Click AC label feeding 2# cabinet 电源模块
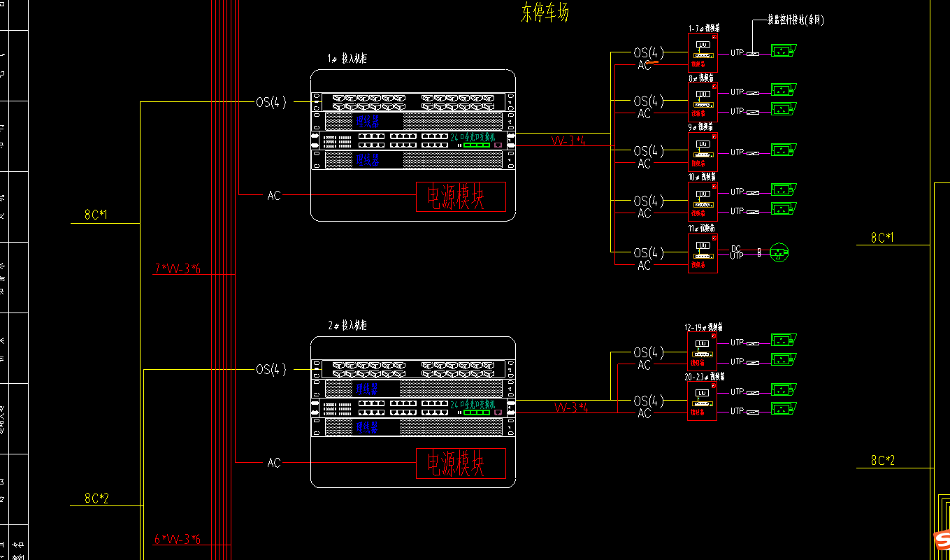Image resolution: width=950 pixels, height=560 pixels. coord(274,463)
